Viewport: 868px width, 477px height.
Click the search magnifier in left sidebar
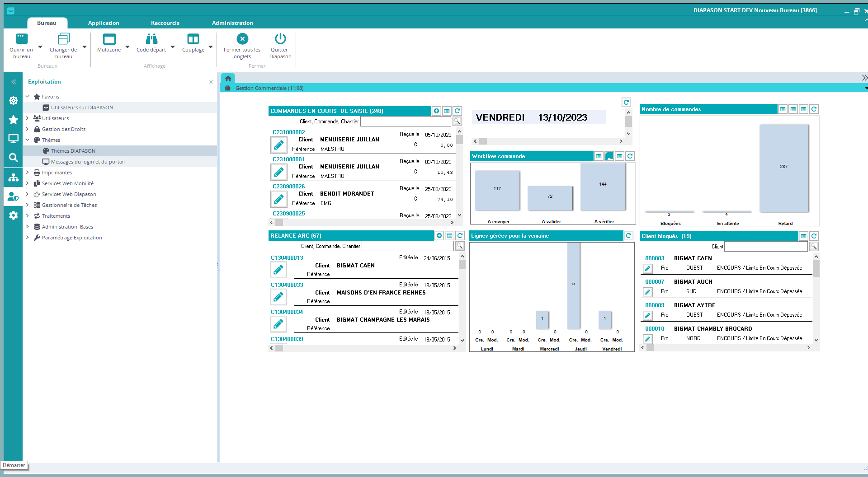coord(13,158)
